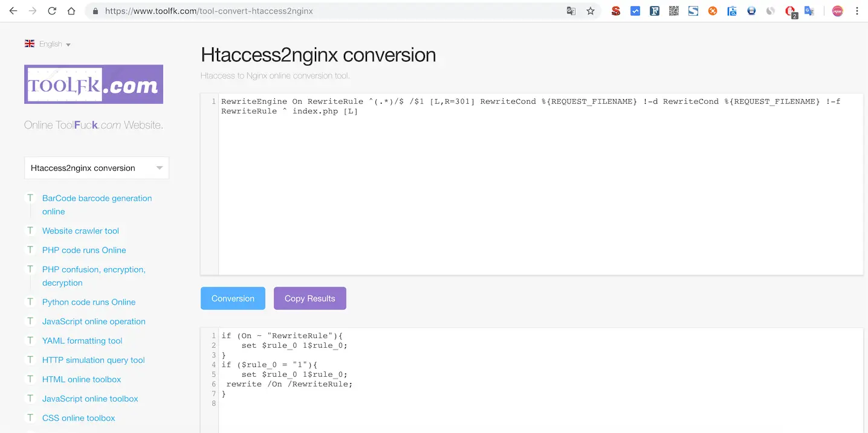This screenshot has width=868, height=433.
Task: Click the British flag icon beside English
Action: (29, 43)
